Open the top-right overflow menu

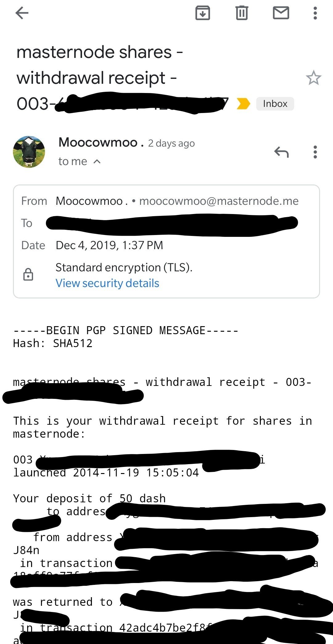coord(315,13)
